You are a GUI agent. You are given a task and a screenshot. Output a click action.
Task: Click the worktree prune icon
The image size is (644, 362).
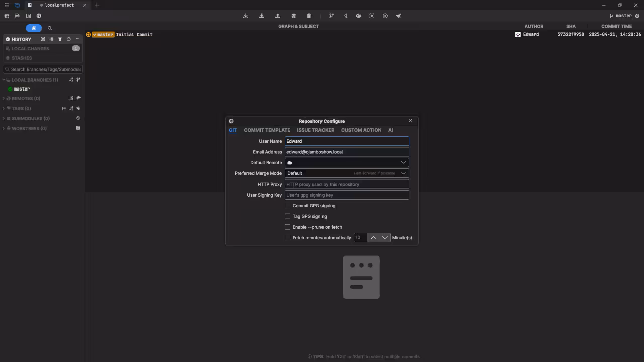coord(78,128)
